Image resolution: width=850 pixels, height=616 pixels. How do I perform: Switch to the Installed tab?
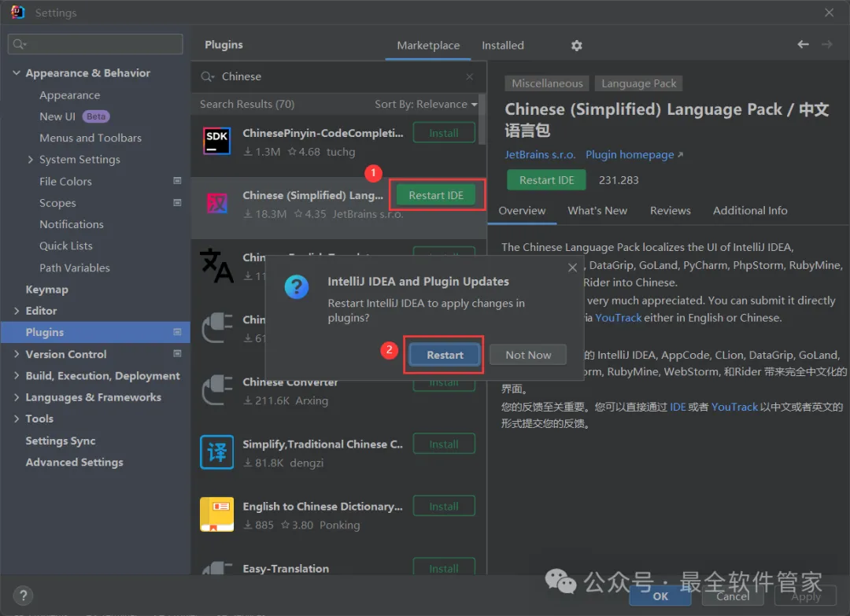(x=502, y=46)
